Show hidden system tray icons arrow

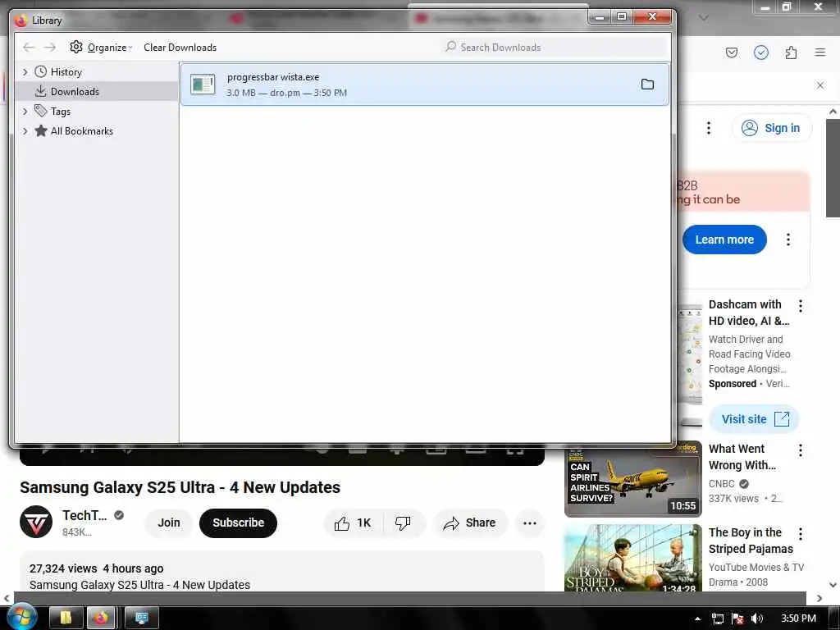[697, 619]
